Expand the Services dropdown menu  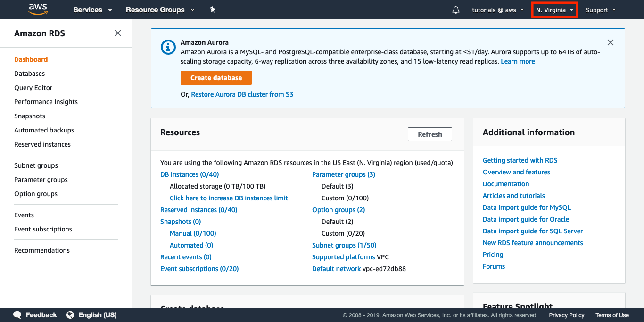coord(92,10)
